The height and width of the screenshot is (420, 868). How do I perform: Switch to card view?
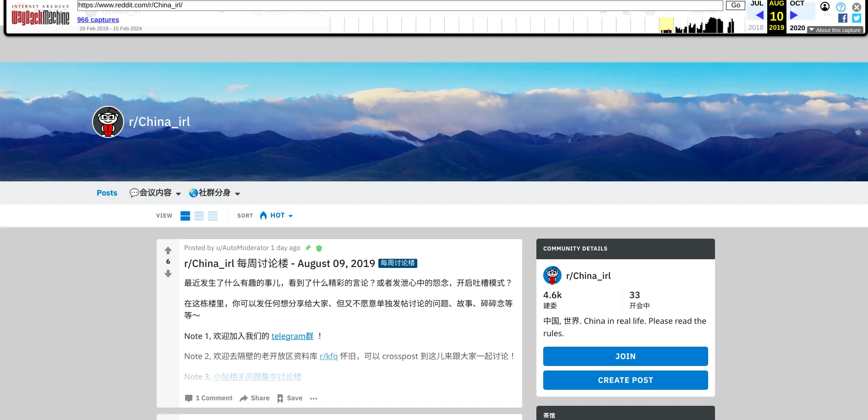(x=185, y=216)
